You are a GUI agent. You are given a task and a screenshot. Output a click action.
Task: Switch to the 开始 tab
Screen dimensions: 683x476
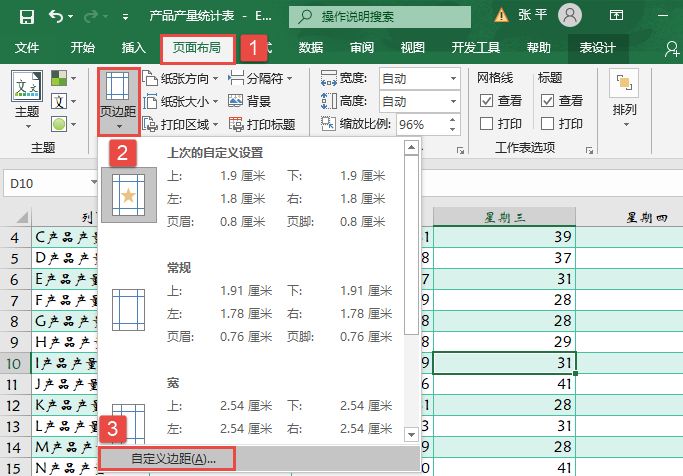[82, 47]
